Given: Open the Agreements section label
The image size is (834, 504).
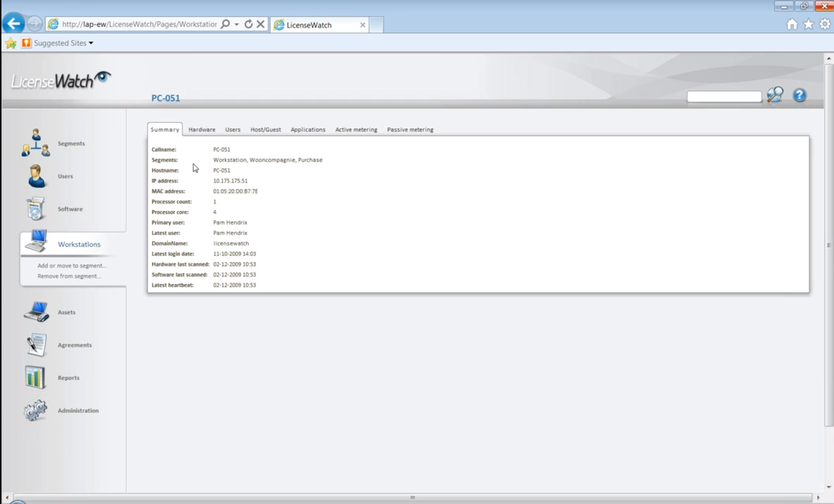Looking at the screenshot, I should 75,345.
